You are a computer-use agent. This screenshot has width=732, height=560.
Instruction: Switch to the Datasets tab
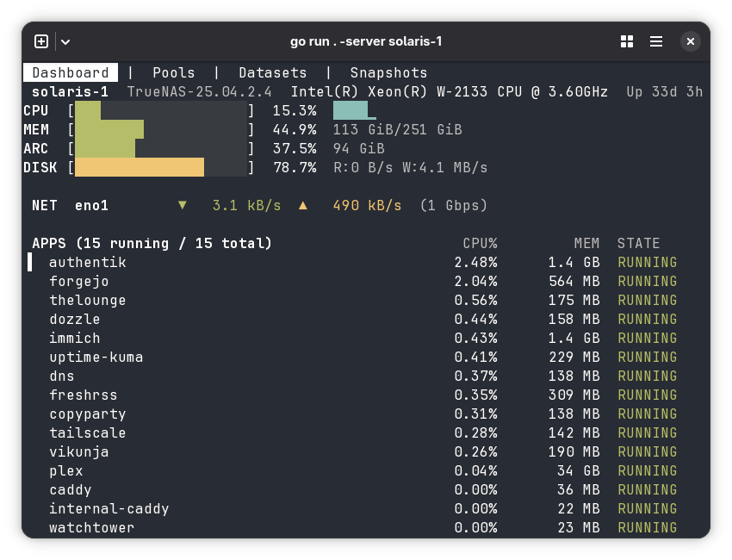pos(273,73)
